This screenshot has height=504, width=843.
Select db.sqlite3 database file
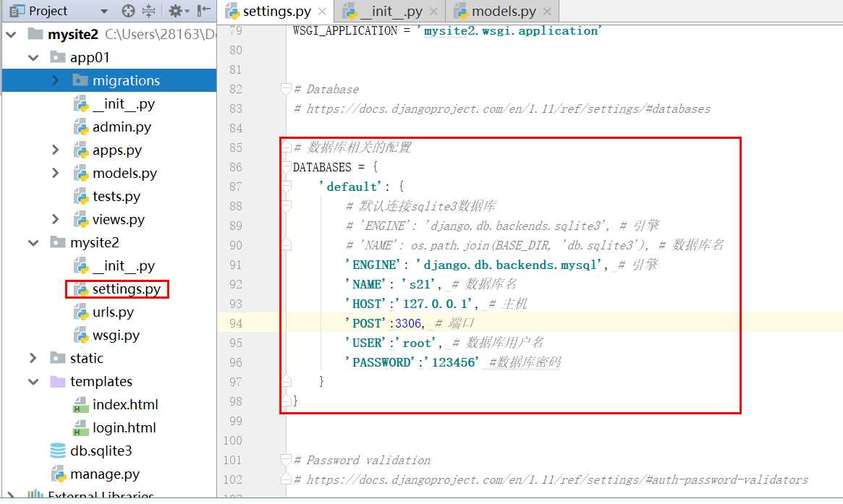coord(101,450)
